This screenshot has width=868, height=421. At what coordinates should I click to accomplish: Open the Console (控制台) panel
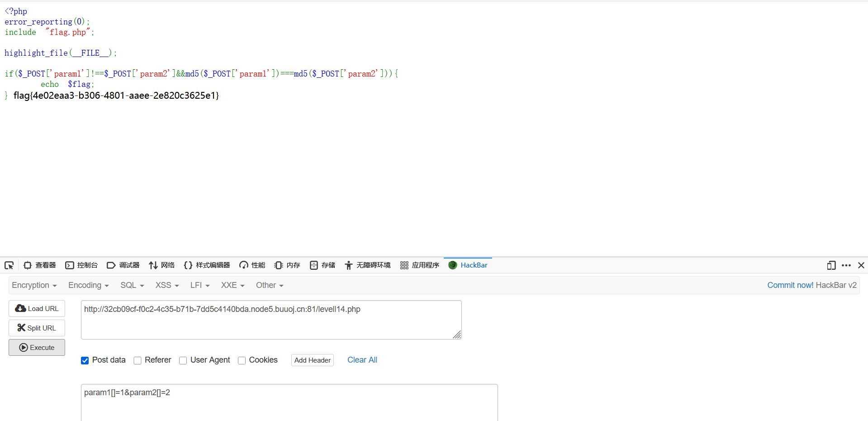pos(81,265)
